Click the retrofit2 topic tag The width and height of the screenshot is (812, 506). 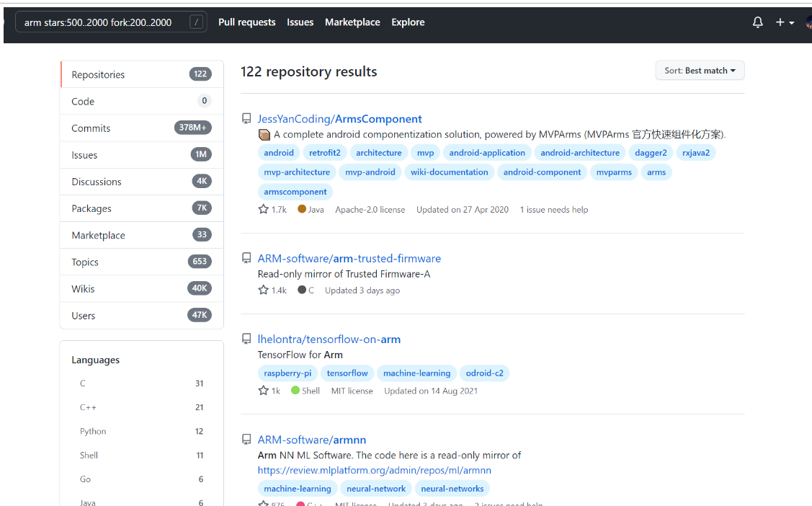click(325, 153)
